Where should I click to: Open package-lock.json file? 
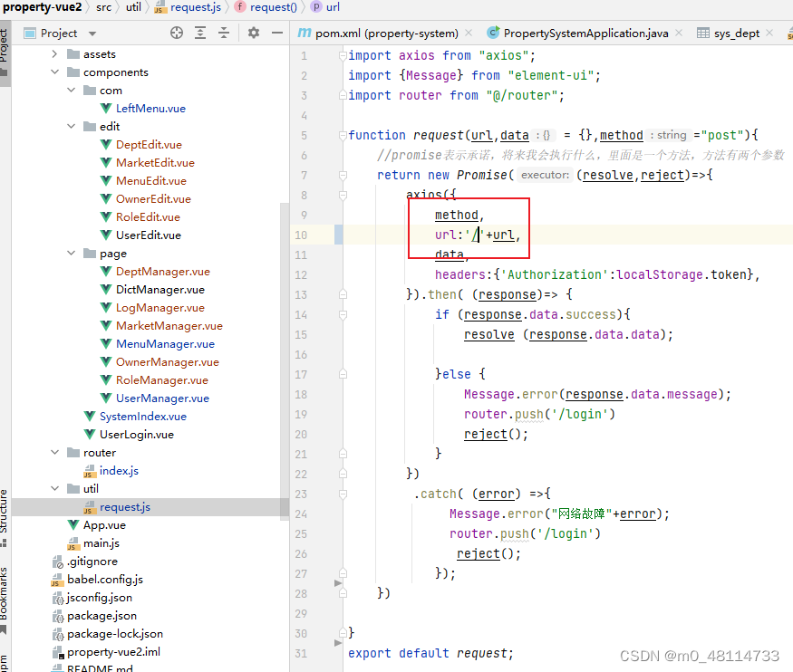[115, 634]
